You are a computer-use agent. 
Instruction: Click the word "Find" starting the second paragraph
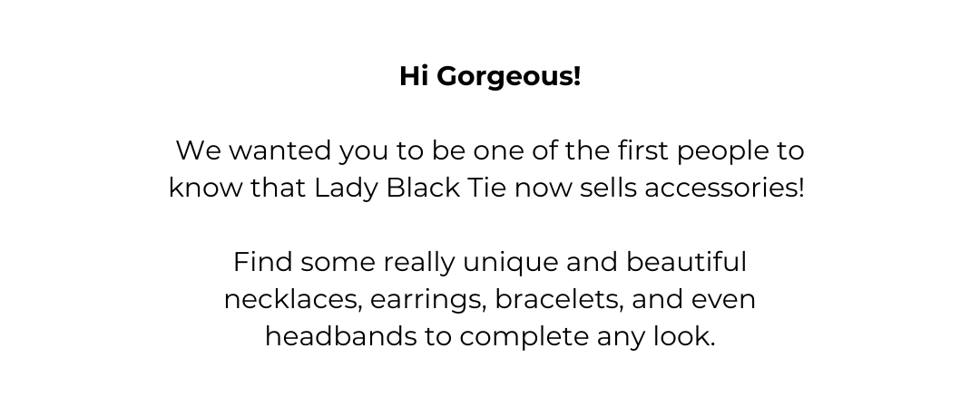pyautogui.click(x=262, y=262)
